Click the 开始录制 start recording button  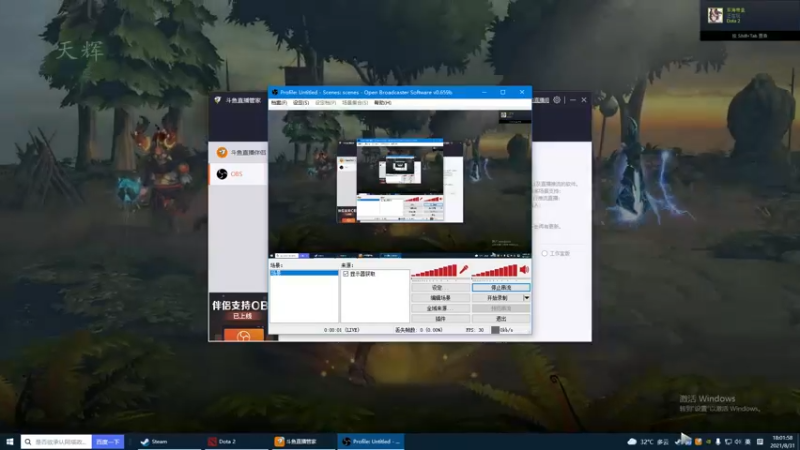click(497, 298)
